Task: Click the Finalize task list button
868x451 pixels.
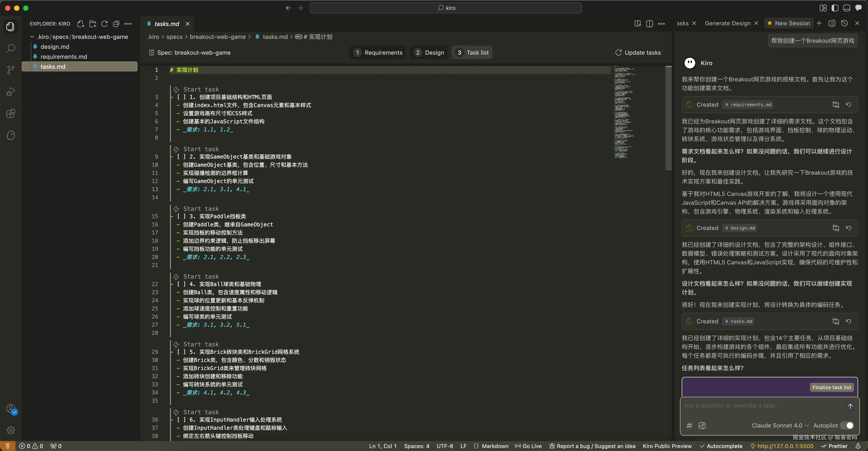Action: coord(831,387)
